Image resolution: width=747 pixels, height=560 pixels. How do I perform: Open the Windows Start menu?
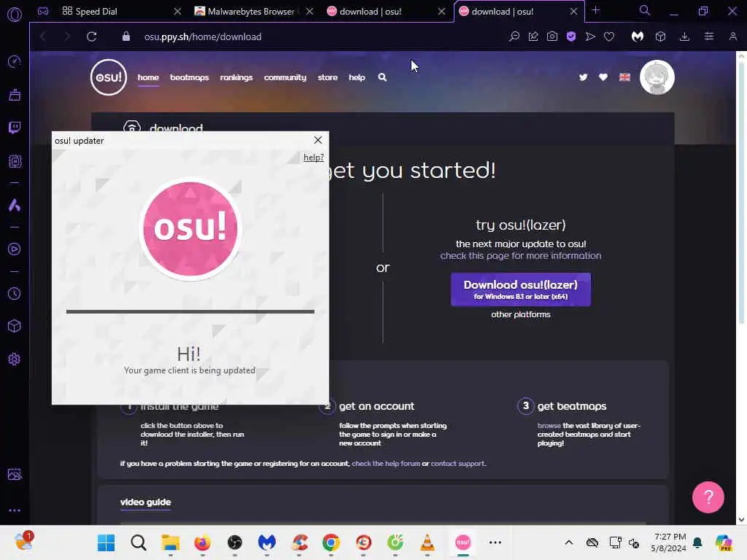pos(106,542)
